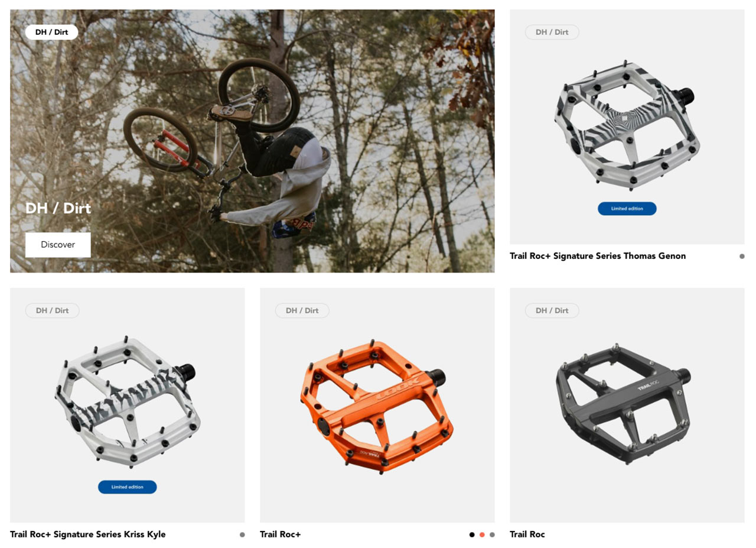Select the grey color swatch for Trail Roc+
756x548 pixels.
coord(492,534)
